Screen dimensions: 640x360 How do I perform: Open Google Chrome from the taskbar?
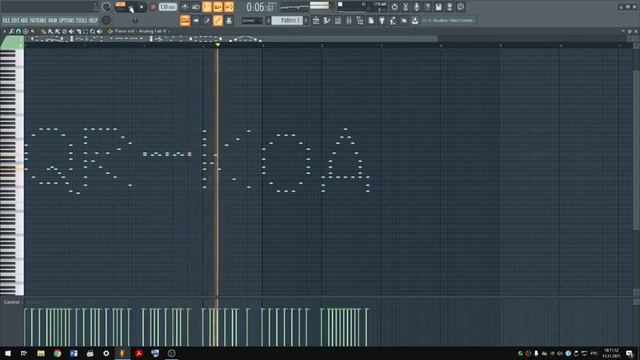coord(57,353)
